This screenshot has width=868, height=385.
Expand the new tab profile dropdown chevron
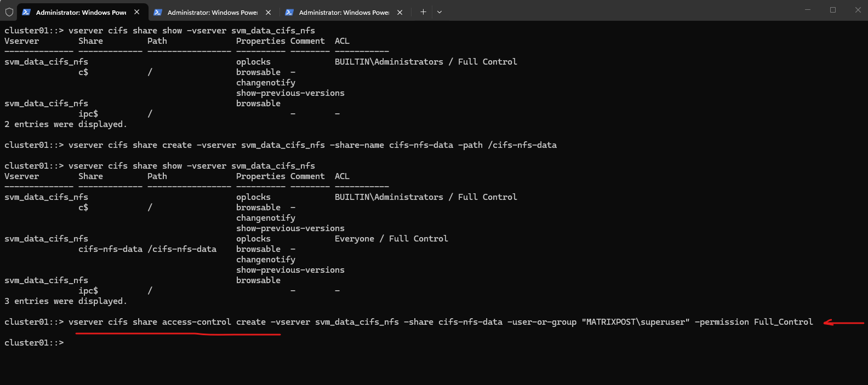[439, 12]
